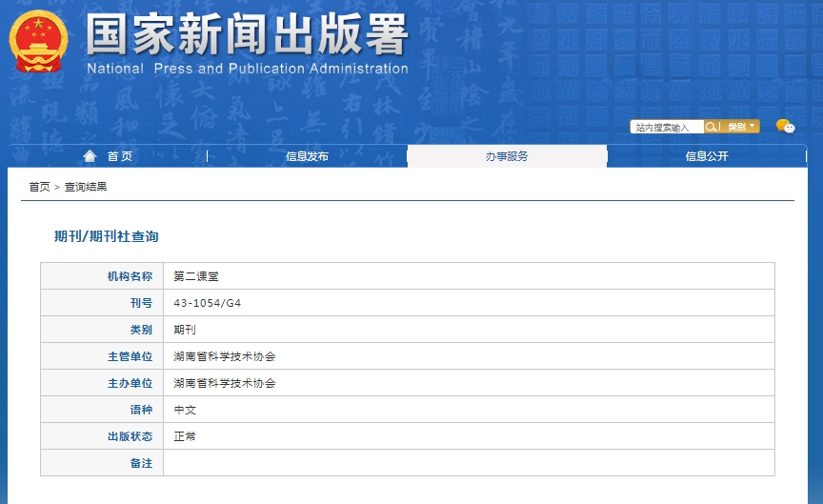The height and width of the screenshot is (504, 823).
Task: Click the 语种 value 中文
Action: [x=185, y=410]
